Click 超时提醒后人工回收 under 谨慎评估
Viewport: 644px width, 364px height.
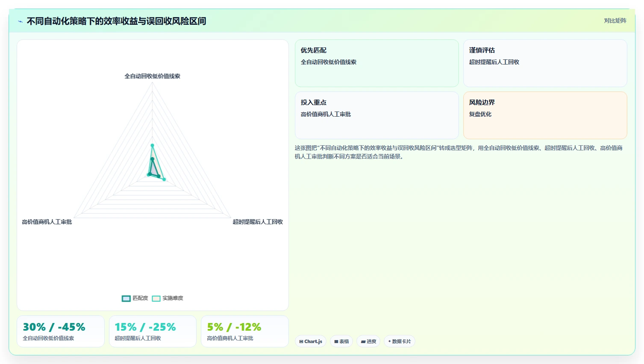point(494,62)
